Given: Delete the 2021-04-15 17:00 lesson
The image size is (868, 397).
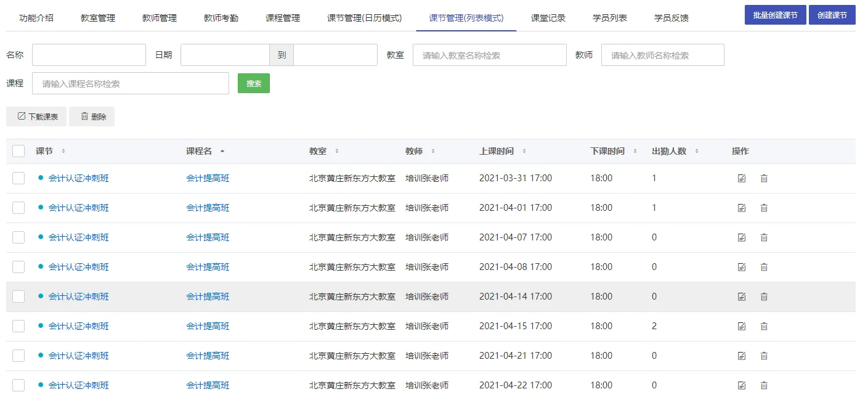Looking at the screenshot, I should pos(764,327).
